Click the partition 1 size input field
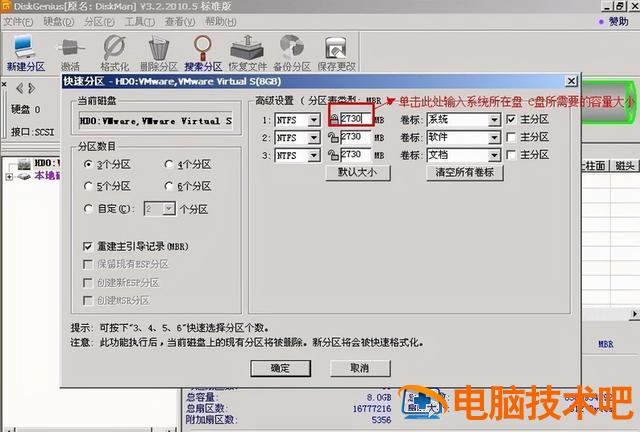This screenshot has height=432, width=640. tap(355, 119)
